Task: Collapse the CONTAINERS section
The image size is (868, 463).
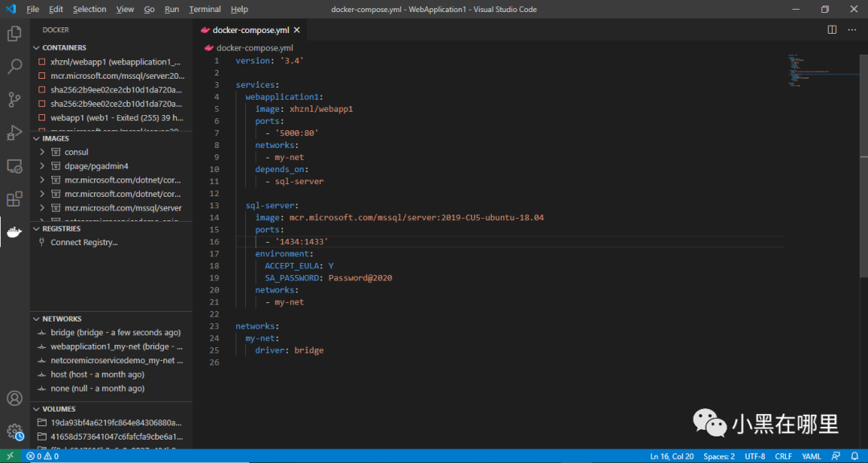Action: click(x=36, y=47)
